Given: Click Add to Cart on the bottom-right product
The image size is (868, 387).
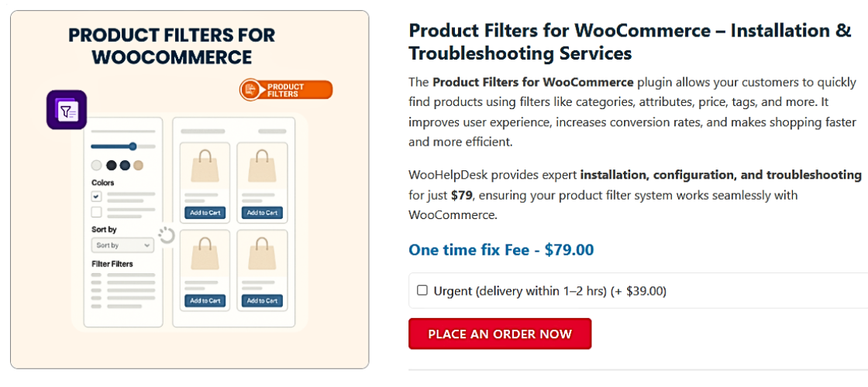Looking at the screenshot, I should coord(262,300).
